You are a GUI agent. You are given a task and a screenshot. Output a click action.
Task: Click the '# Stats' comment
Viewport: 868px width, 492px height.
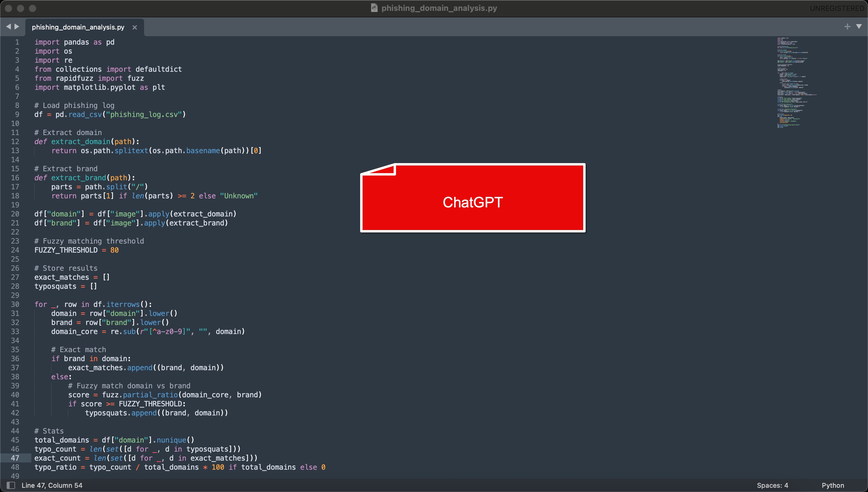[x=49, y=431]
